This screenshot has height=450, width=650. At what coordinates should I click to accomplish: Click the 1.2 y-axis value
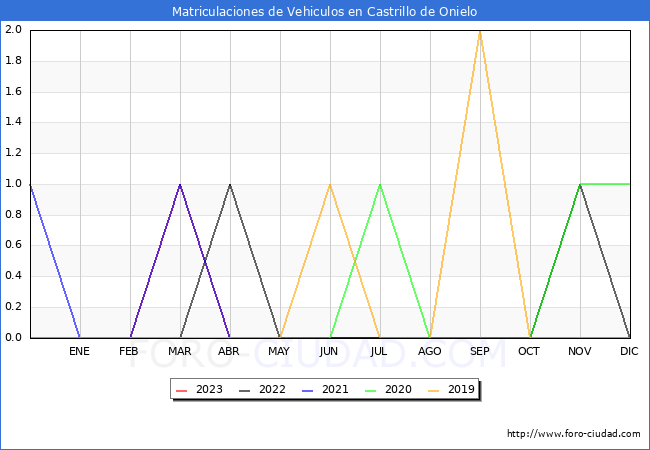pos(13,153)
